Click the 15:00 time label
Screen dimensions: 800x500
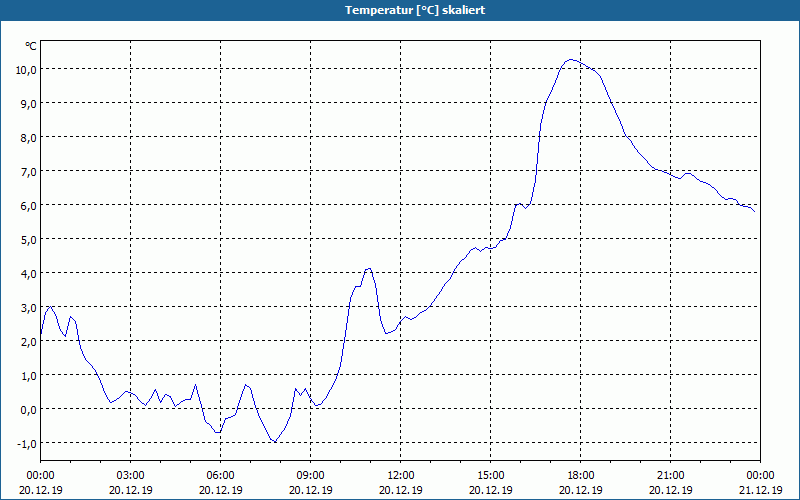490,476
